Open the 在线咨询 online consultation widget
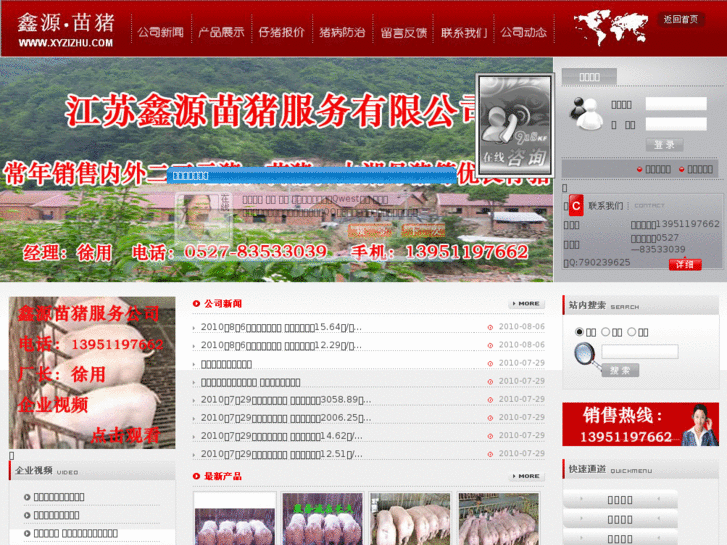This screenshot has width=727, height=545. click(515, 125)
